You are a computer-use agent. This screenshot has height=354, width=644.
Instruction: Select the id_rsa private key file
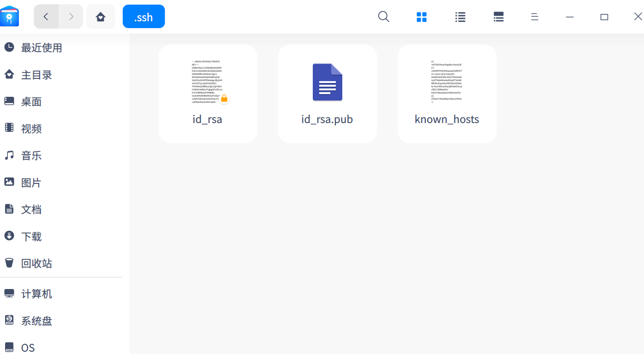pyautogui.click(x=208, y=94)
